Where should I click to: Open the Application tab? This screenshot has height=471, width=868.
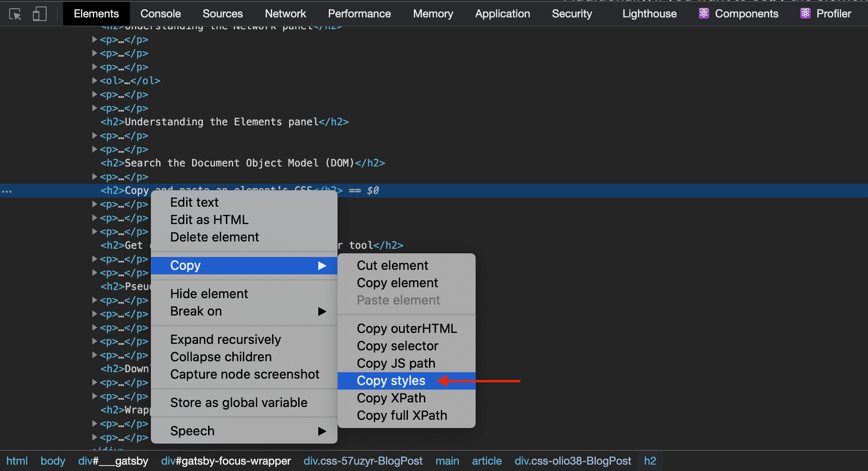(x=503, y=14)
